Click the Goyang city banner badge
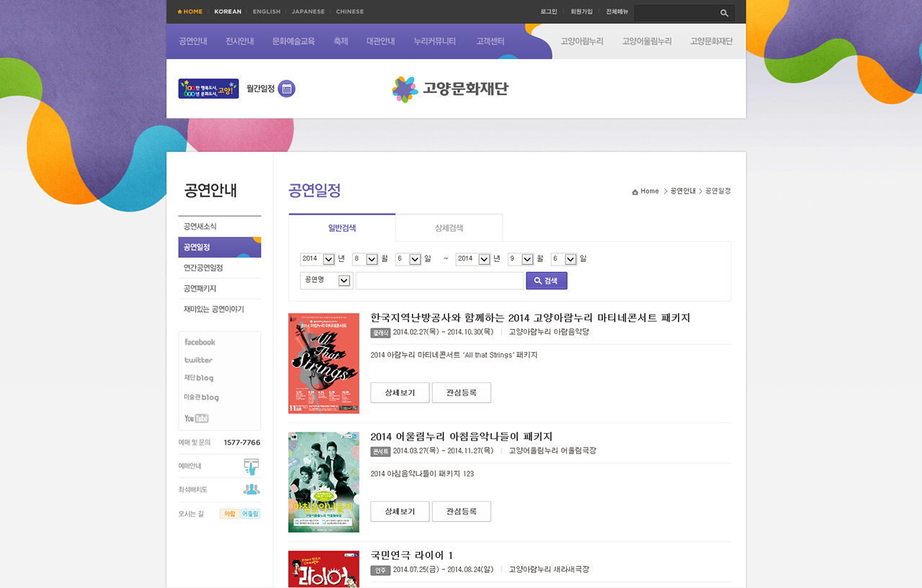The height and width of the screenshot is (588, 922). point(208,89)
